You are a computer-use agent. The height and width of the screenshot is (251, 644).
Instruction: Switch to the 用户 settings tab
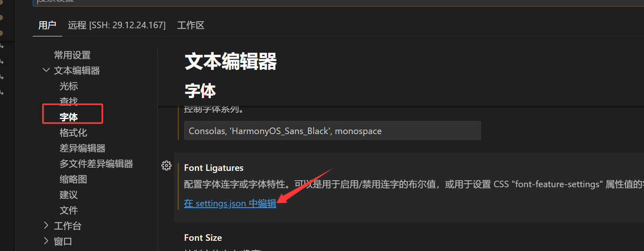[x=47, y=25]
